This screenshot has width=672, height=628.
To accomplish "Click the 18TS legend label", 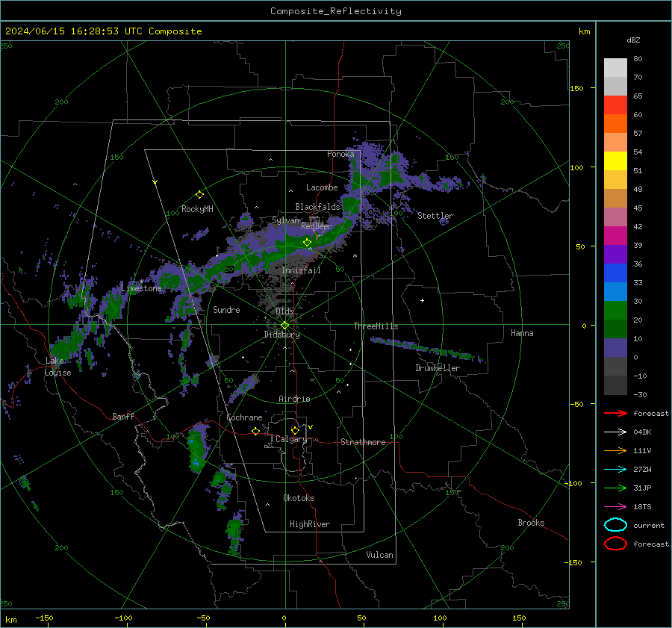I will [642, 507].
